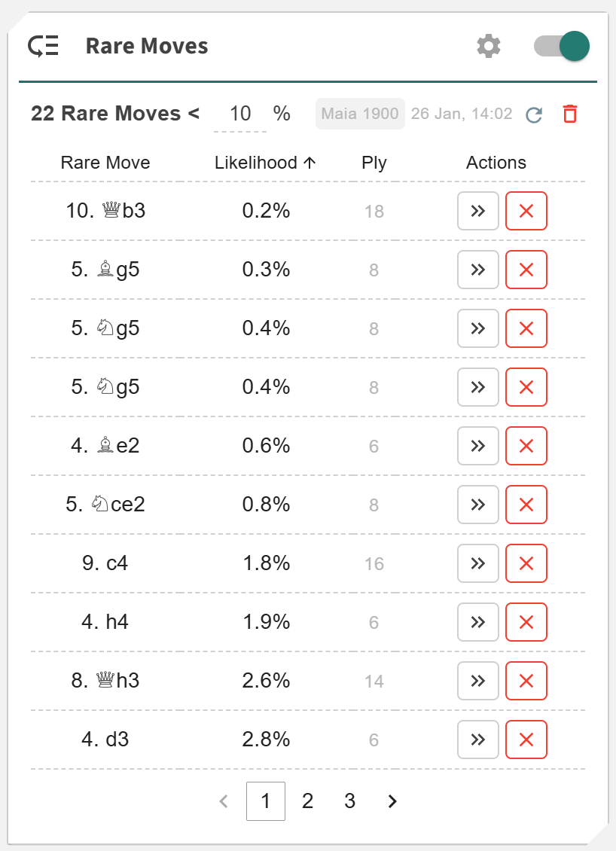This screenshot has width=616, height=851.
Task: Select the 4. d3 move row
Action: (105, 740)
